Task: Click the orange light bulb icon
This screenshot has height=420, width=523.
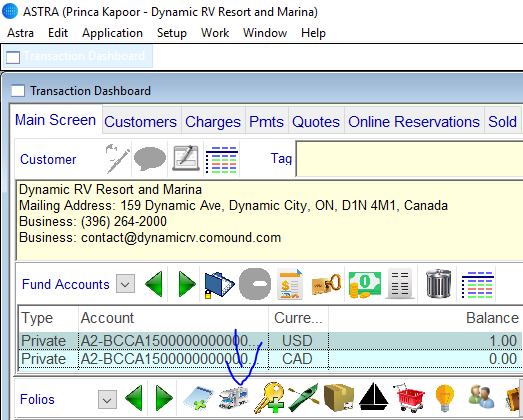Action: coord(445,398)
